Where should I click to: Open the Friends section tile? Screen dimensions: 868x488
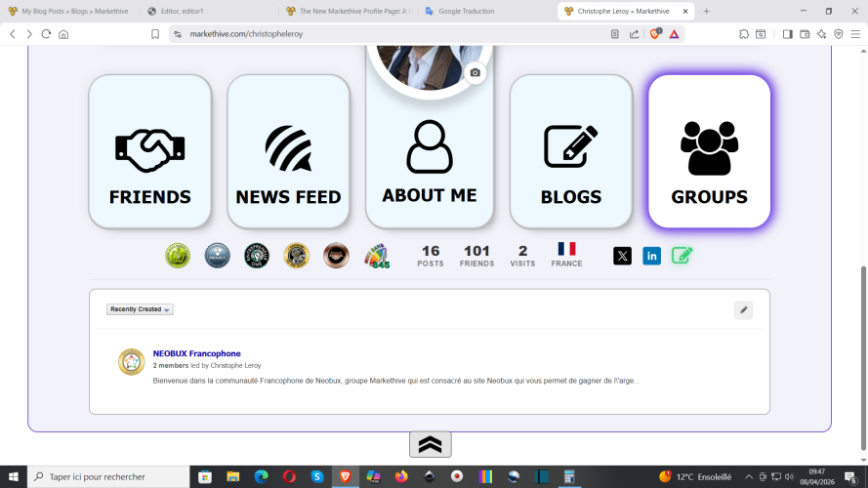[x=149, y=151]
